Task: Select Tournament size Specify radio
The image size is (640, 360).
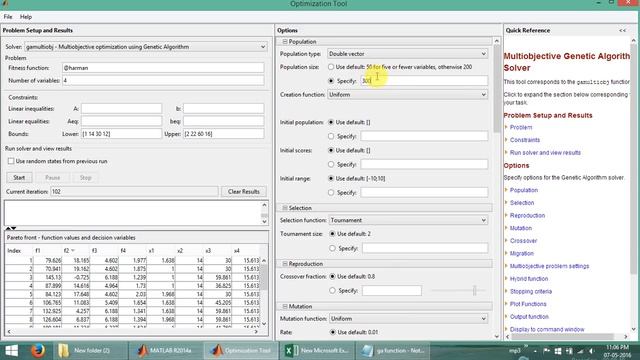Action: pos(332,248)
